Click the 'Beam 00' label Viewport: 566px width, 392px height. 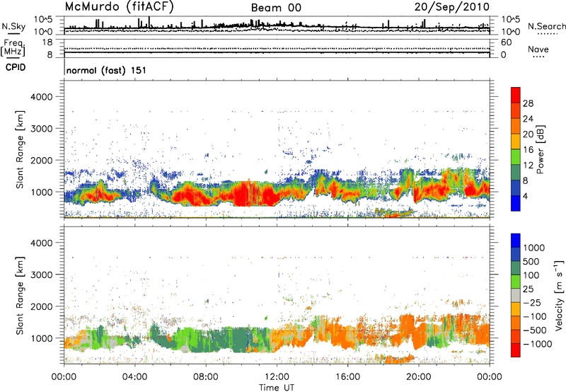(x=276, y=8)
